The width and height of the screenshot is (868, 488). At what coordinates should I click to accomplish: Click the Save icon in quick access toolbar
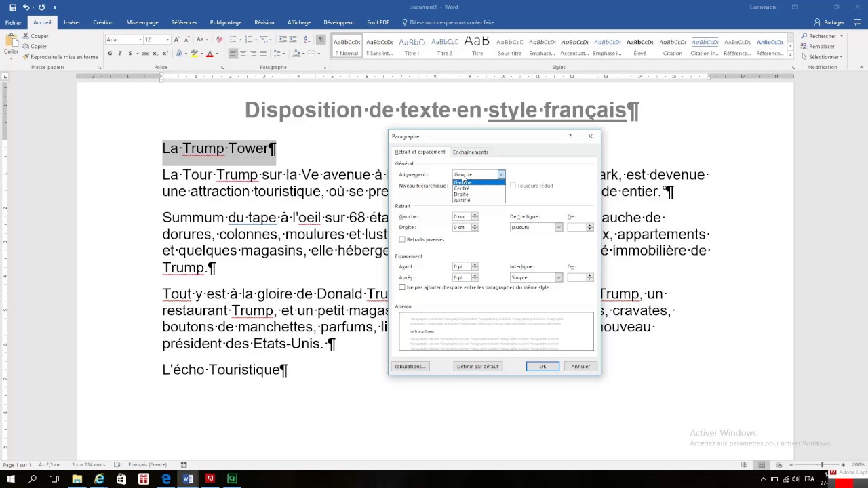pyautogui.click(x=13, y=7)
